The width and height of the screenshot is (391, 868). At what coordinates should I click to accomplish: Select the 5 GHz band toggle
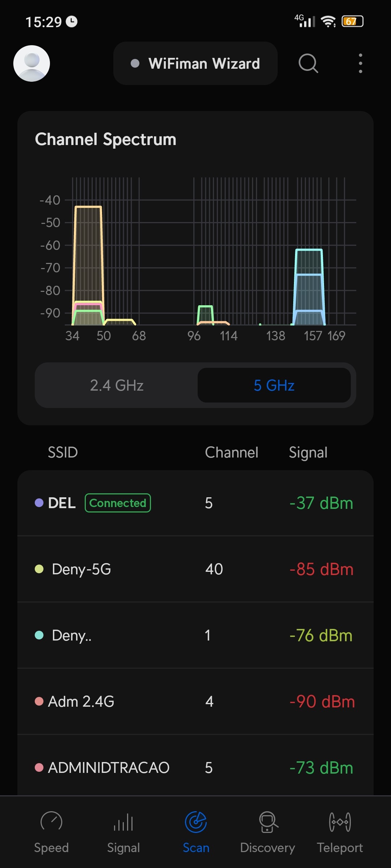[274, 385]
